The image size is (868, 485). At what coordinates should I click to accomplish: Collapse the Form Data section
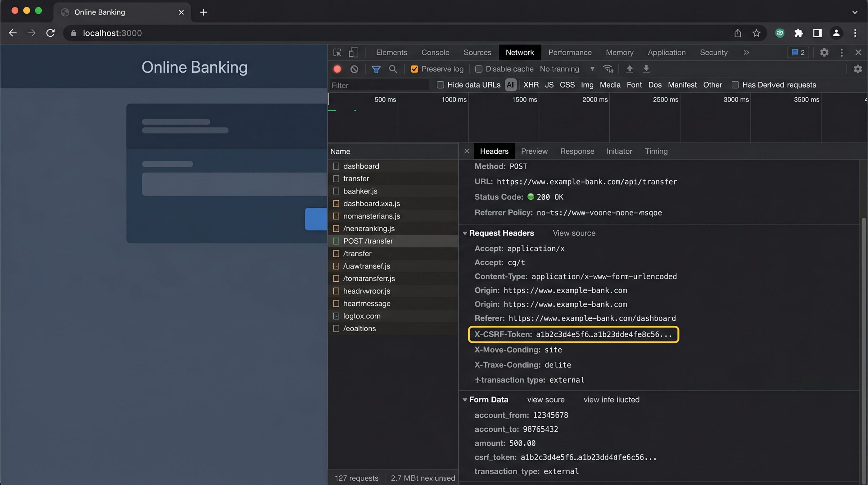tap(465, 400)
